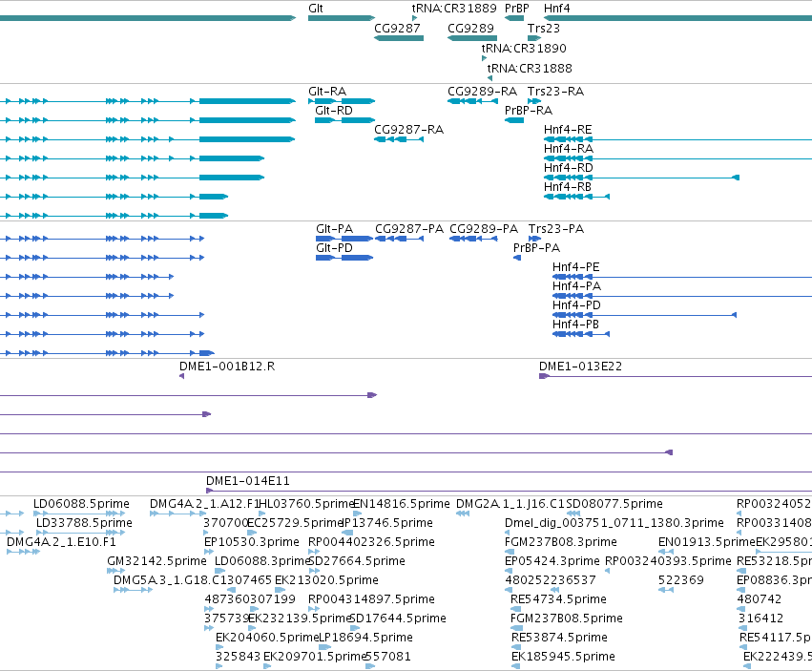Click the CG9287 gene label
Viewport: 812px width, 671px height.
click(397, 28)
